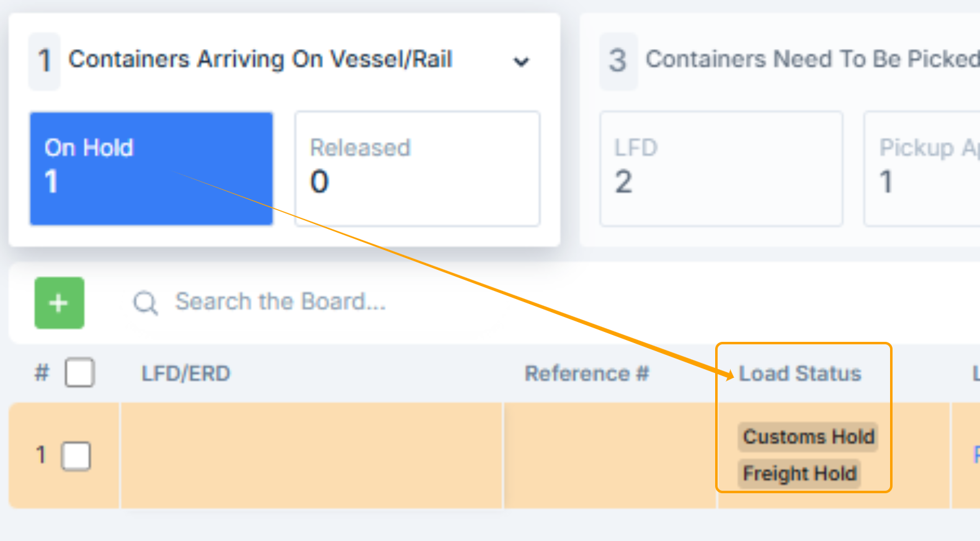The height and width of the screenshot is (541, 980).
Task: Click the Customs Hold status badge
Action: [808, 437]
